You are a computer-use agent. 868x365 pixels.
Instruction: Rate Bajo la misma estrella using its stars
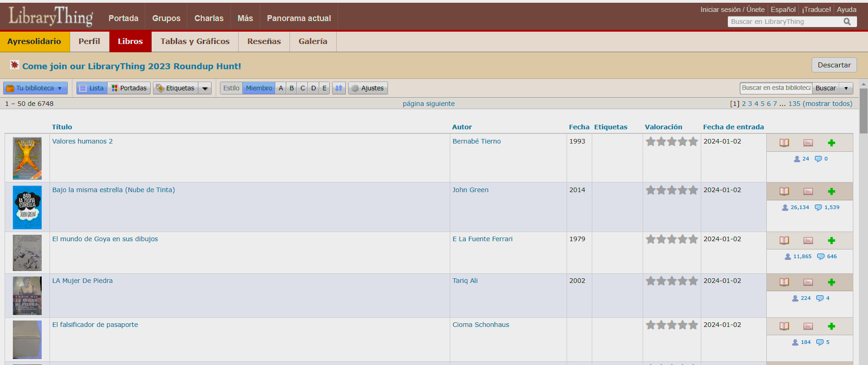[671, 190]
